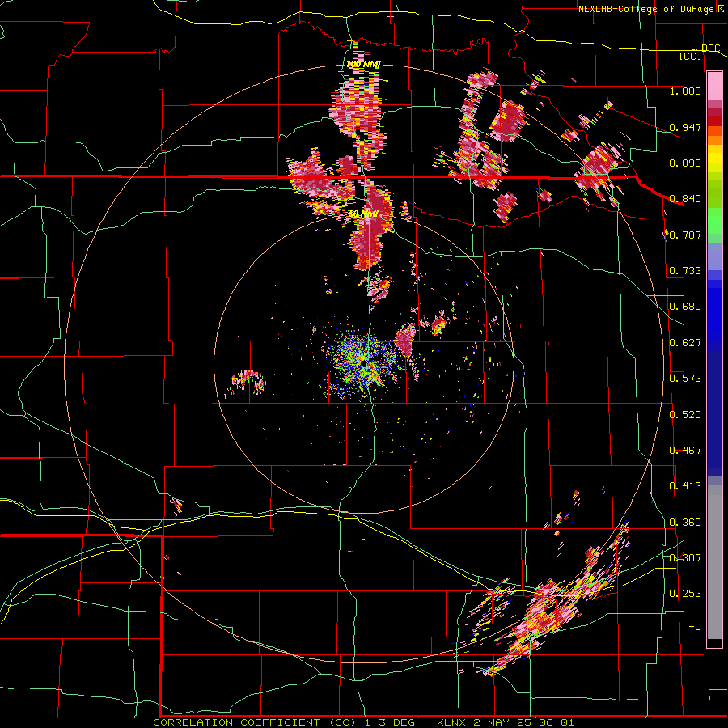Click the DCC label above the legend
This screenshot has width=728, height=728.
(710, 49)
